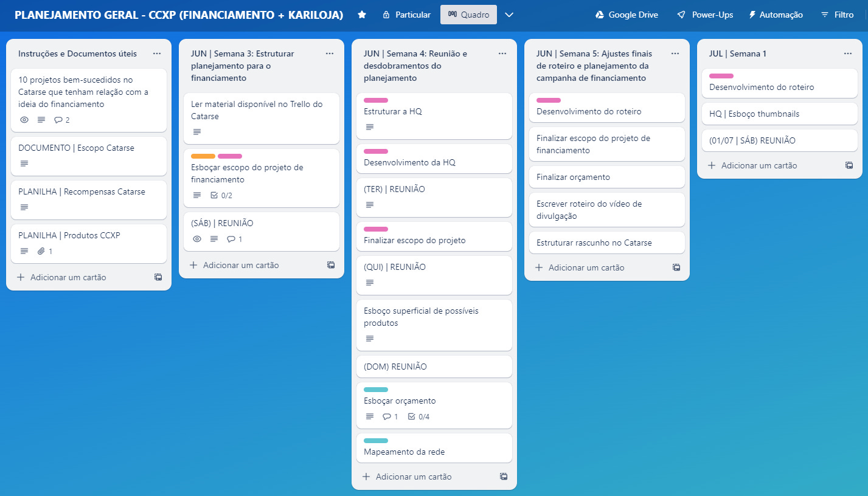This screenshot has height=496, width=868.
Task: Open Desenvolvimento do roteiro card in Semana 5
Action: pos(607,108)
